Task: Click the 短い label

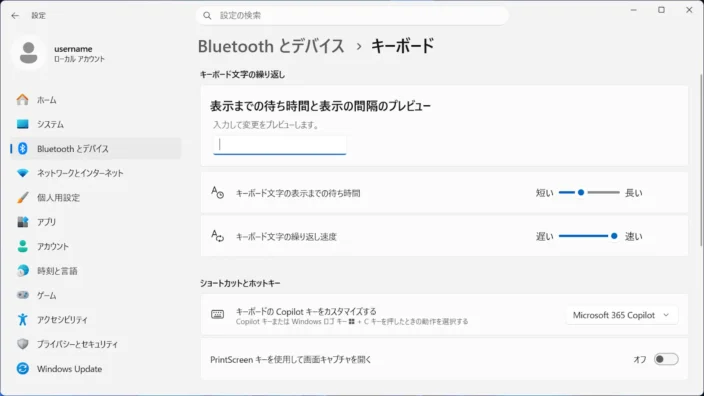Action: click(x=545, y=193)
